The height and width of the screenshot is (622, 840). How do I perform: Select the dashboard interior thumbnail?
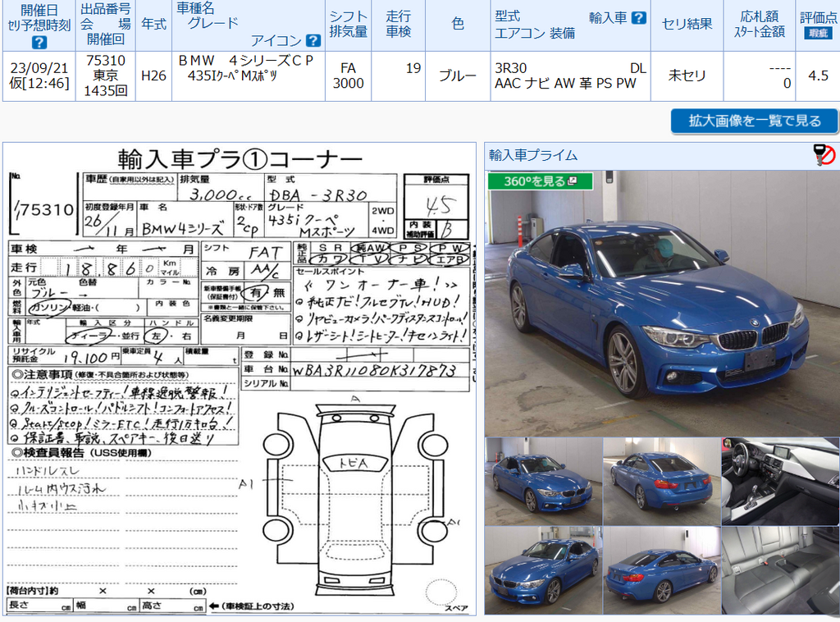[x=781, y=481]
